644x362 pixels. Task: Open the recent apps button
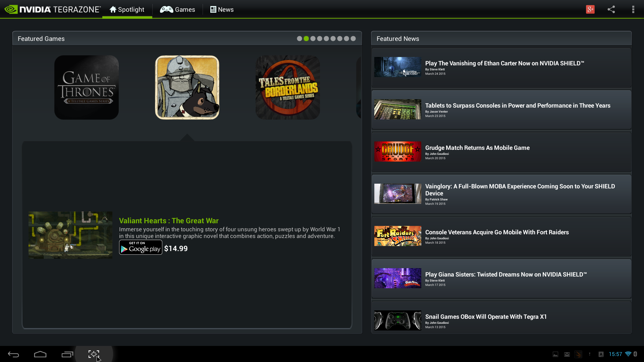67,354
